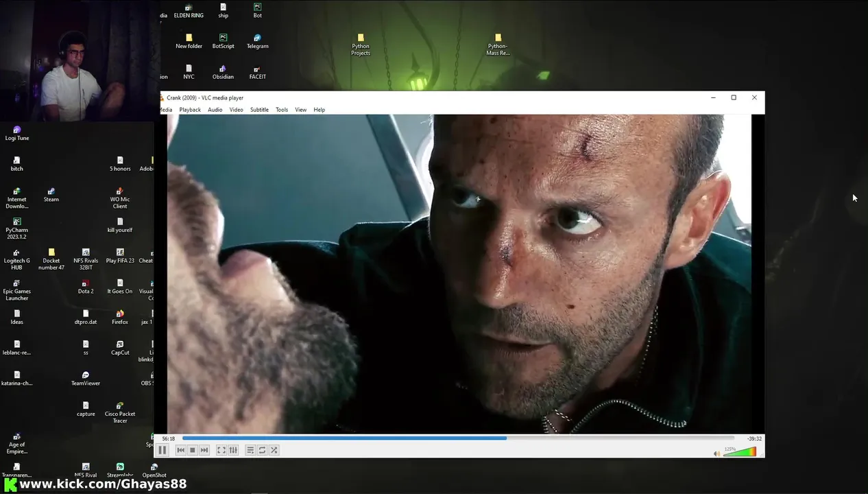
Task: Select the New folder icon
Action: [189, 41]
